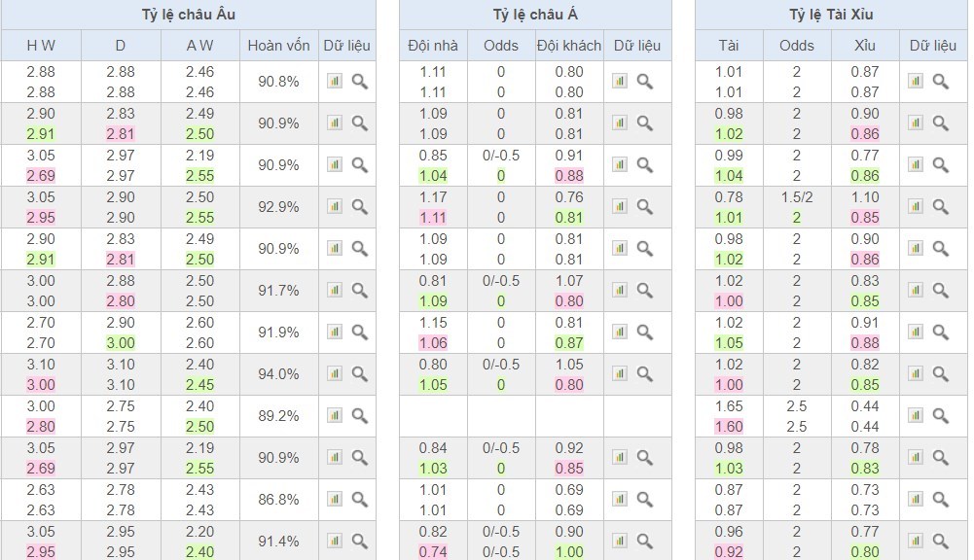Click magnifier icon in the 92.9% payout row
The image size is (974, 560).
[359, 207]
